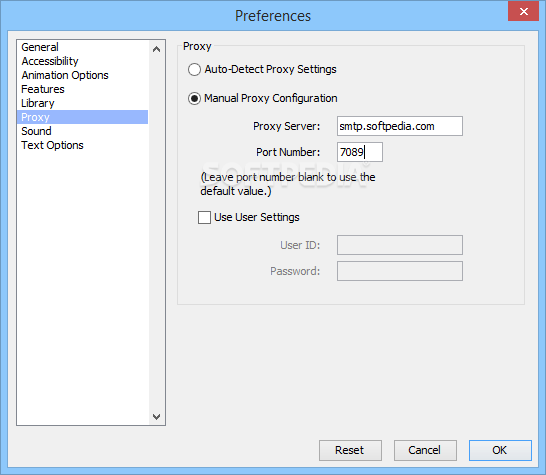Open Library preferences category
Screen dimensions: 546x475
83,103
